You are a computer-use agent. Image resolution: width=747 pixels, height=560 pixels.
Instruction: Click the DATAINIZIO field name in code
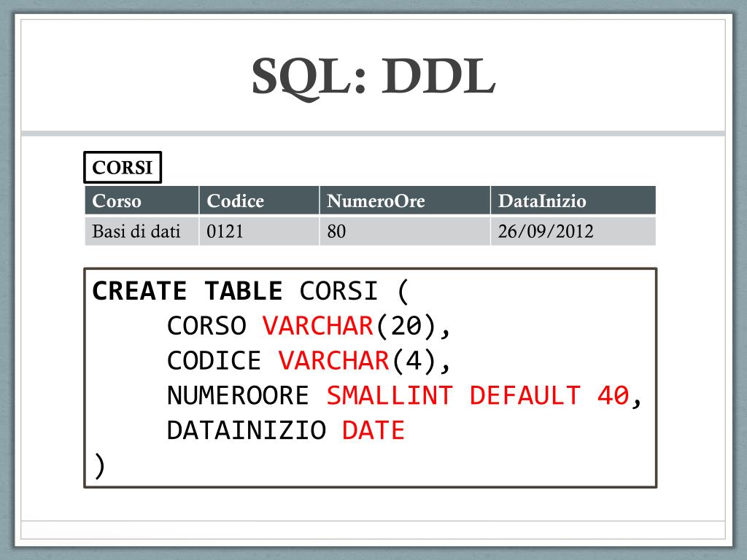pos(247,430)
